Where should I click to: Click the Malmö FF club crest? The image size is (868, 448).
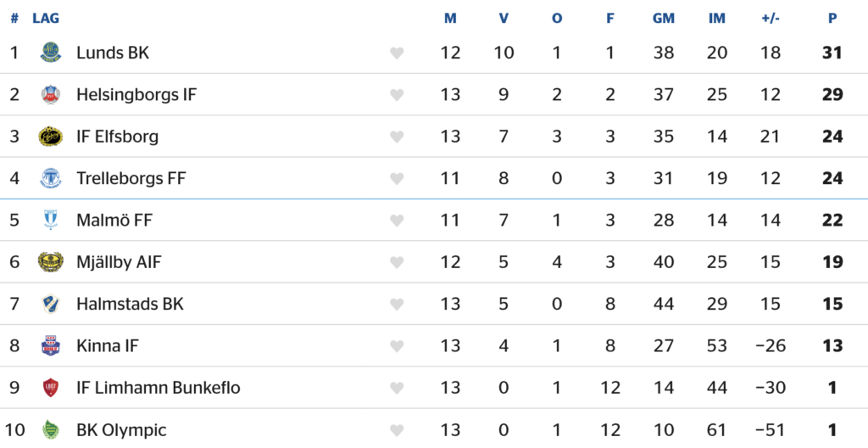51,220
